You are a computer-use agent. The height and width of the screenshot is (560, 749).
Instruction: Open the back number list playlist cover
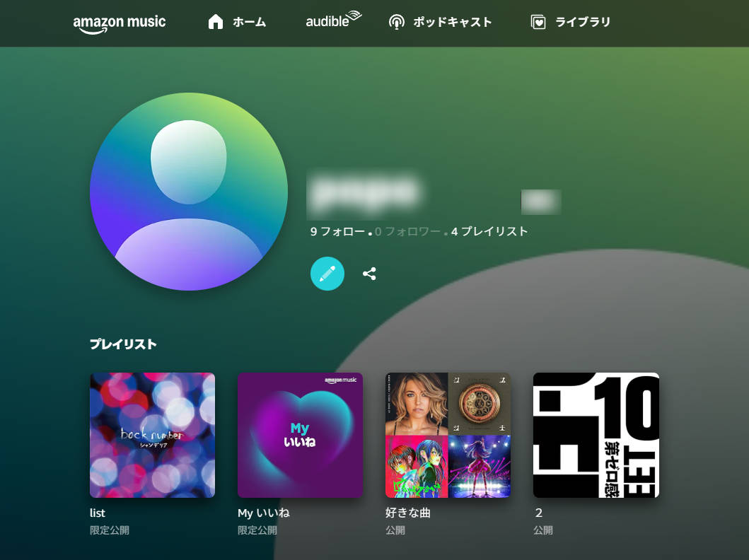pyautogui.click(x=152, y=436)
